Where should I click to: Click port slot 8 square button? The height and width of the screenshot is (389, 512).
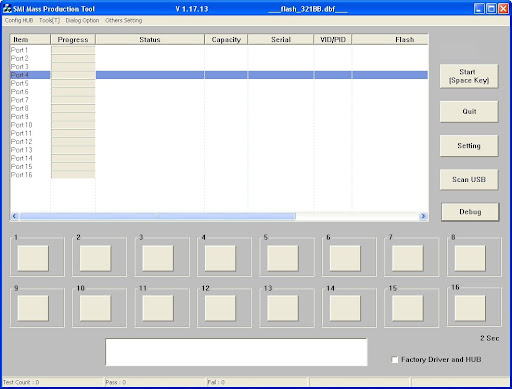click(470, 258)
